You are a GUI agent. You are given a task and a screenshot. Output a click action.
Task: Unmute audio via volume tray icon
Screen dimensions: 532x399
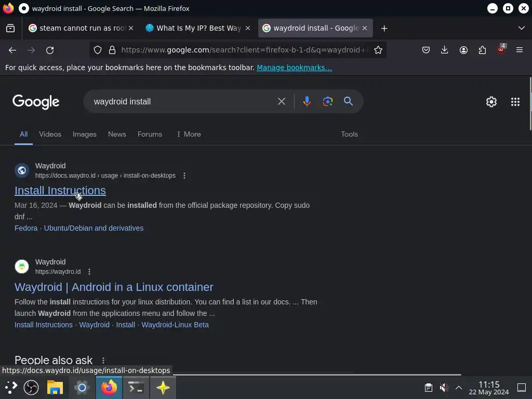click(444, 388)
